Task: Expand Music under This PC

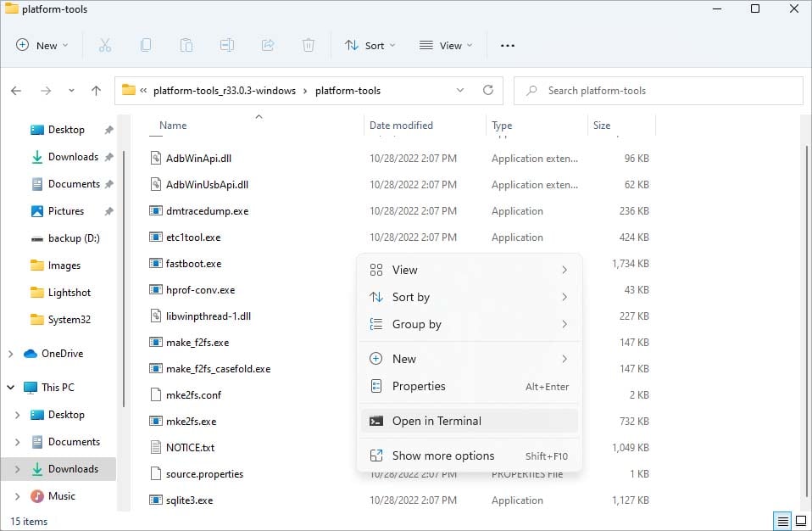Action: [x=18, y=496]
